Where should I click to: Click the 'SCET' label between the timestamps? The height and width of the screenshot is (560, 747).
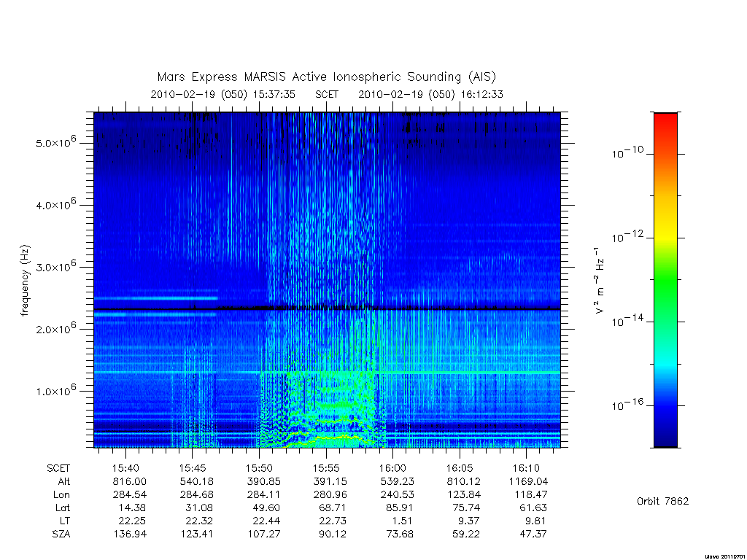(x=327, y=94)
